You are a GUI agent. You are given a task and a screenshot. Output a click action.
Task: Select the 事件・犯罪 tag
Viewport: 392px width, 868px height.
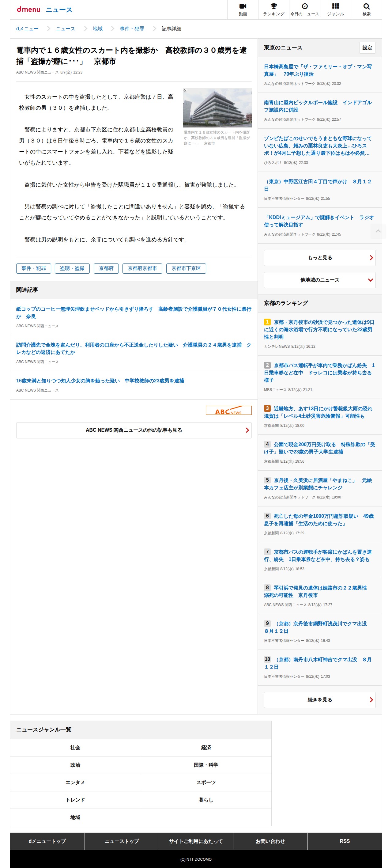pyautogui.click(x=34, y=268)
